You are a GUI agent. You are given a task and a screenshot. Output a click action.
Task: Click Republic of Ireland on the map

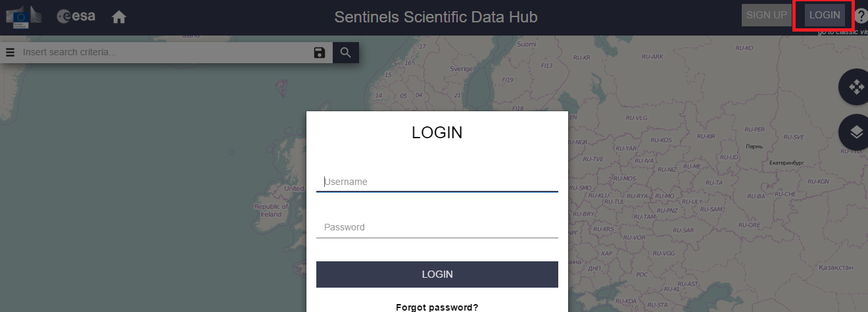271,211
